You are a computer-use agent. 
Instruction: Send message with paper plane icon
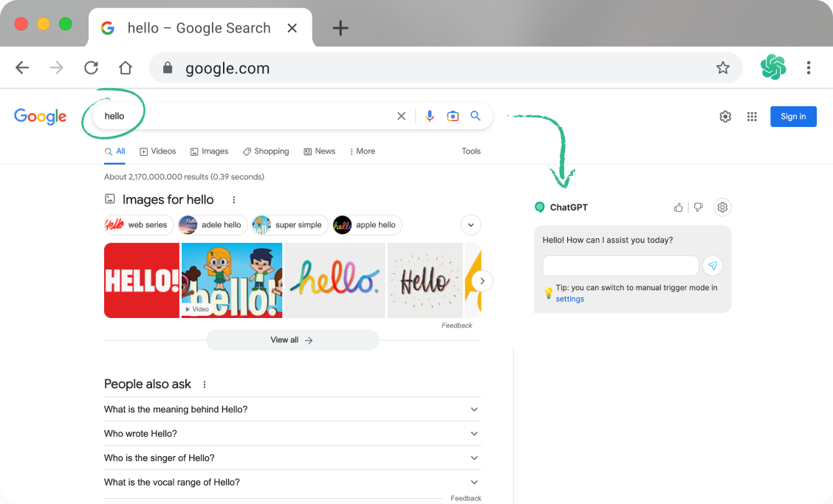(x=713, y=266)
